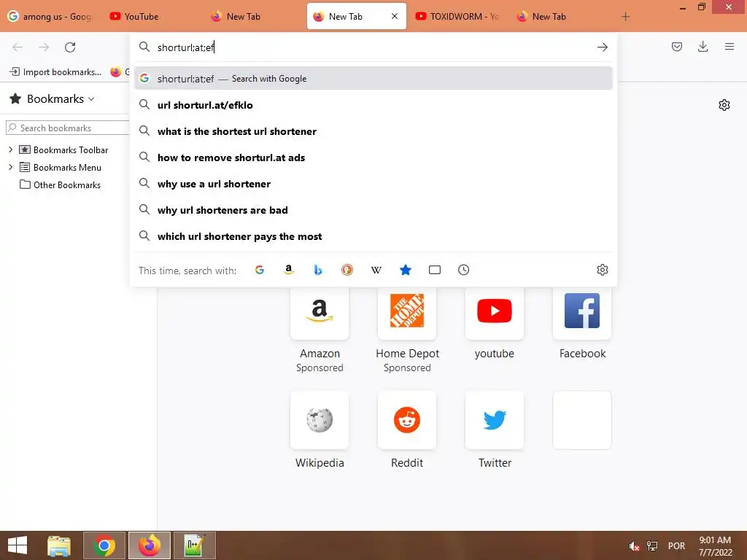Open a new tab with plus button
This screenshot has width=747, height=560.
[625, 17]
